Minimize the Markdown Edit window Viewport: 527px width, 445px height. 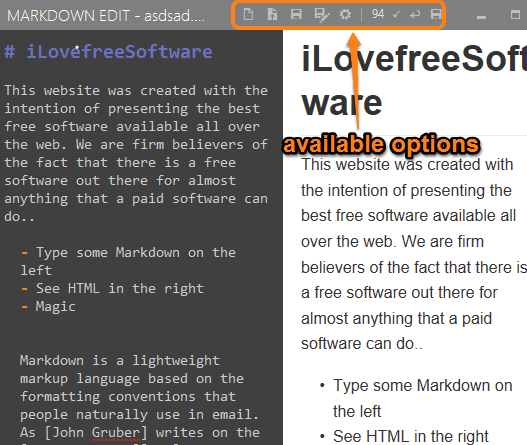pos(482,17)
